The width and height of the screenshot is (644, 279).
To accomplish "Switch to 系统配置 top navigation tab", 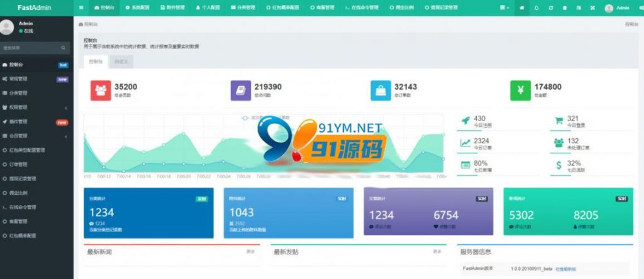I will click(137, 8).
